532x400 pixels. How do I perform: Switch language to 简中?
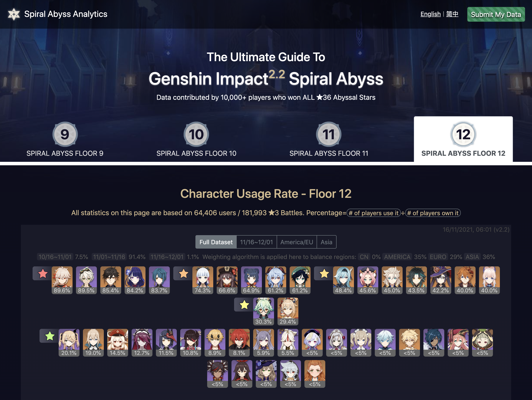click(452, 14)
